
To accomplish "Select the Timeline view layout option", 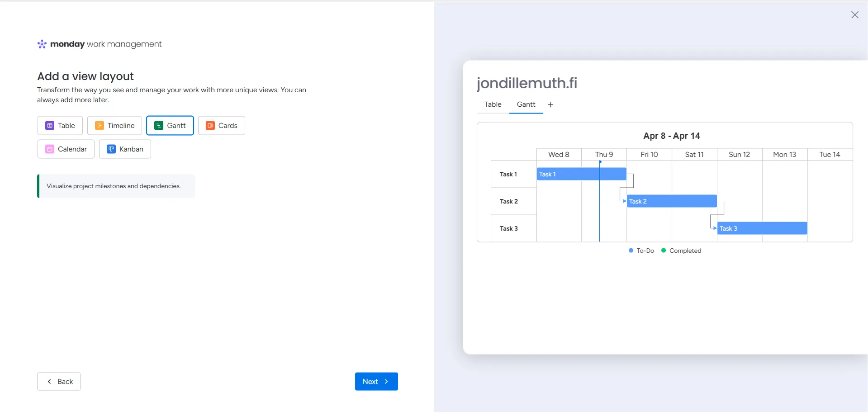I will pos(114,126).
